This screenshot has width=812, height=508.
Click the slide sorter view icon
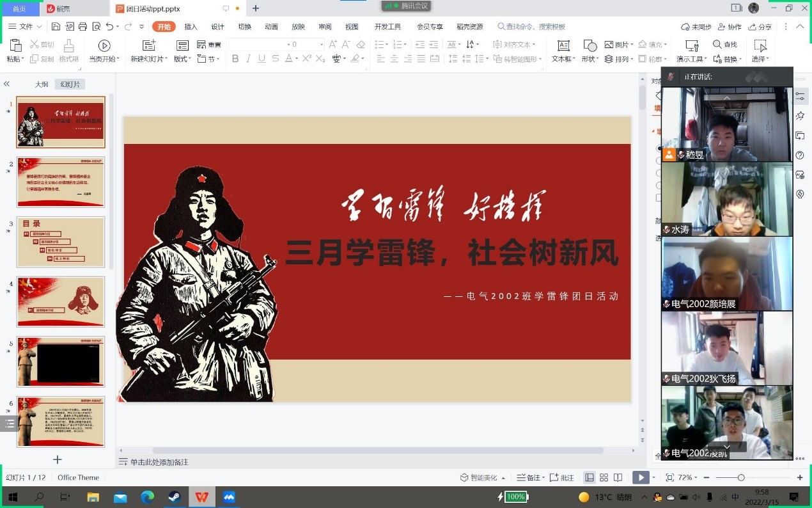604,478
